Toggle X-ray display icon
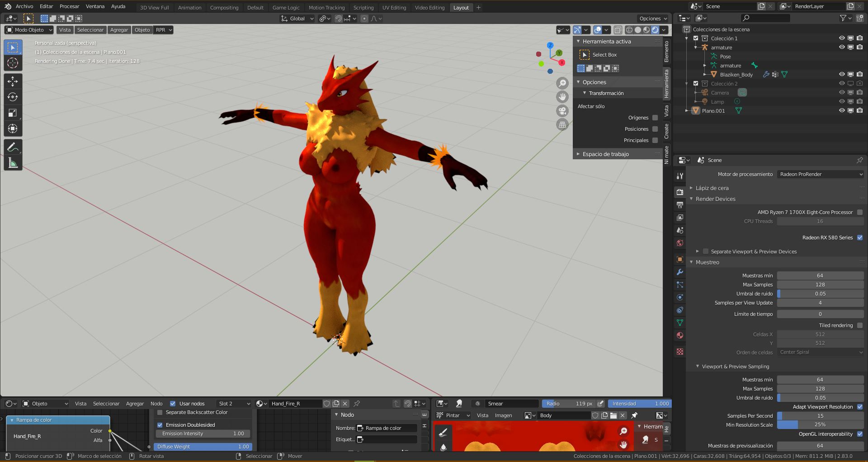The width and height of the screenshot is (868, 462). click(618, 30)
